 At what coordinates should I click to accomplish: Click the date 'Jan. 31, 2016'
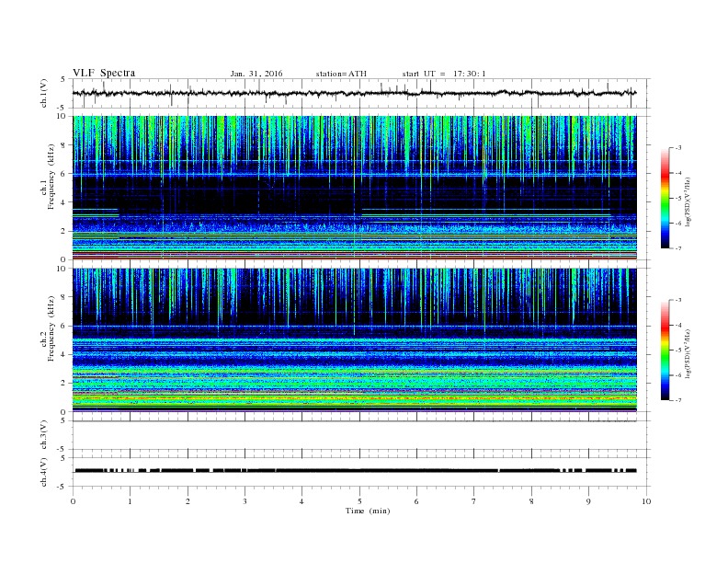256,74
